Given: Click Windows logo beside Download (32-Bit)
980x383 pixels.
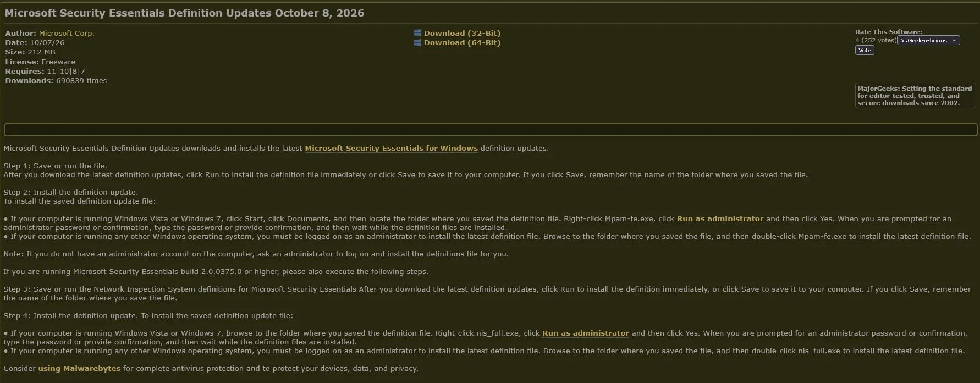Looking at the screenshot, I should pyautogui.click(x=417, y=33).
